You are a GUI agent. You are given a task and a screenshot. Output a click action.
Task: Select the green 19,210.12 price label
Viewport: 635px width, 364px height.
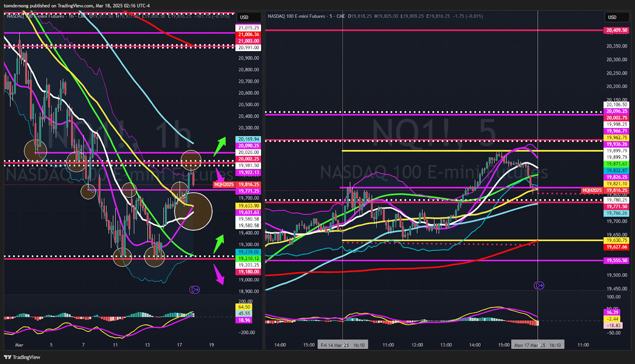coord(249,259)
